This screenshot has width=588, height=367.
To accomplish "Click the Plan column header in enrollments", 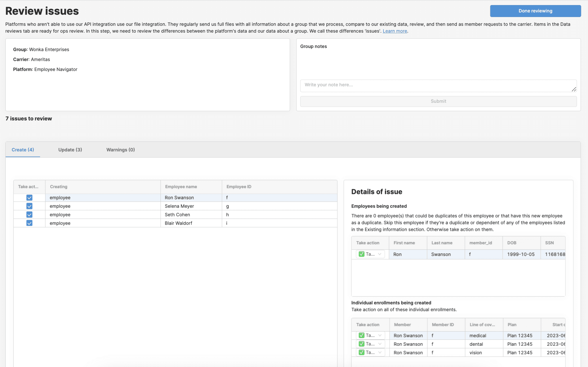I will (522, 325).
